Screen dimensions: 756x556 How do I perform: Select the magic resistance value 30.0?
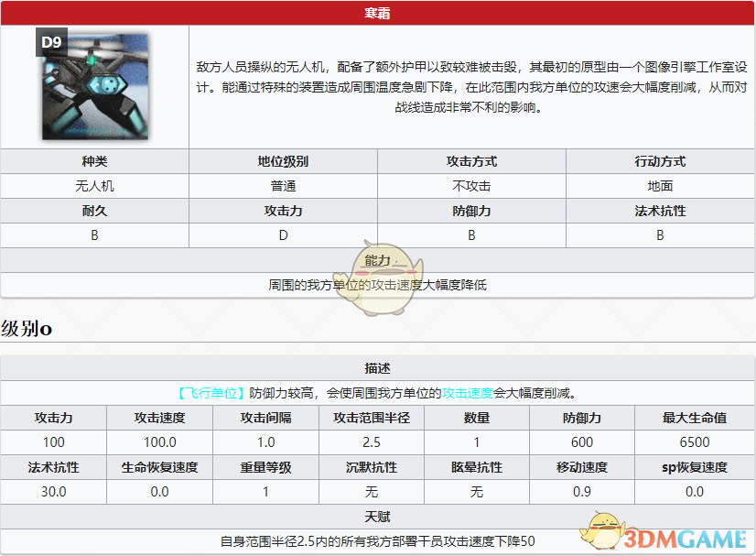[53, 492]
